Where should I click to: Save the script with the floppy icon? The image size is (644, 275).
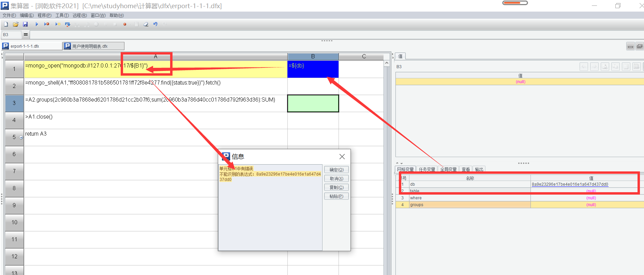pyautogui.click(x=25, y=24)
